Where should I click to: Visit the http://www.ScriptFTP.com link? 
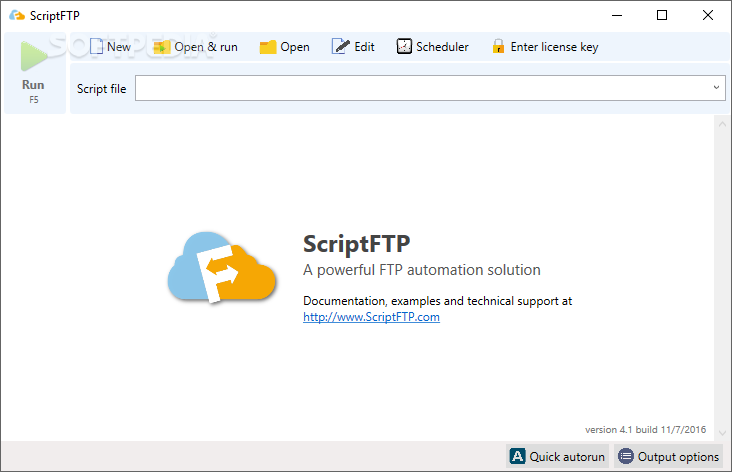pyautogui.click(x=371, y=317)
